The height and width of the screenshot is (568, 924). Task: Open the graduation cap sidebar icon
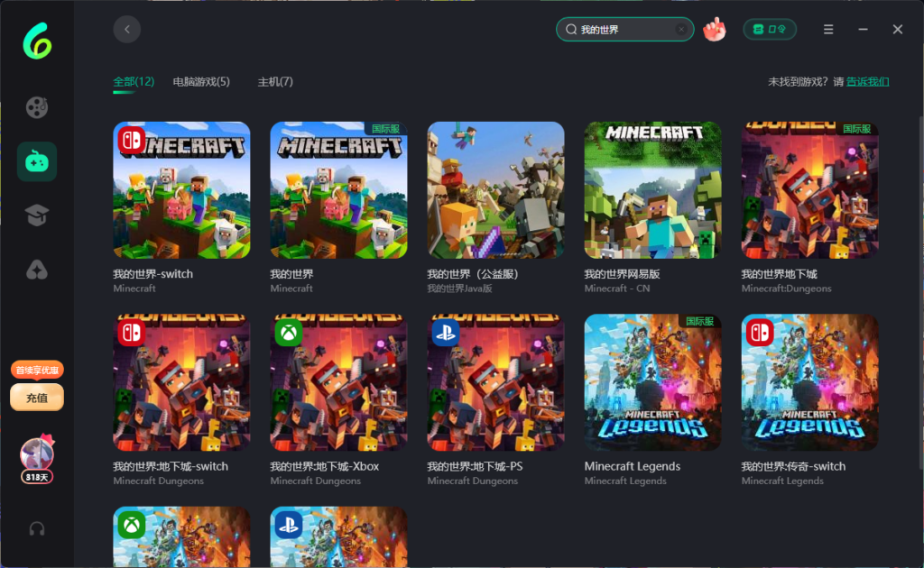(x=36, y=215)
